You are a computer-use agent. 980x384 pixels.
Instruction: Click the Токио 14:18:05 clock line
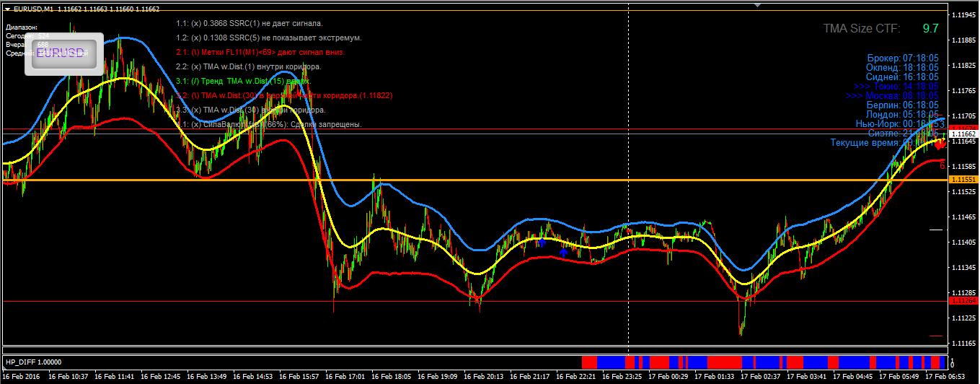coord(896,86)
